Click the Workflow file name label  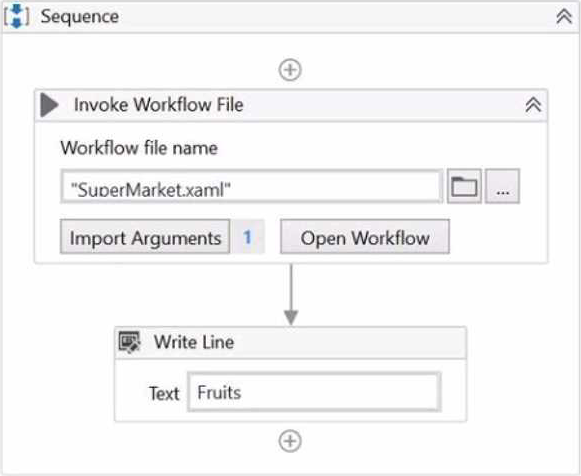pos(139,148)
